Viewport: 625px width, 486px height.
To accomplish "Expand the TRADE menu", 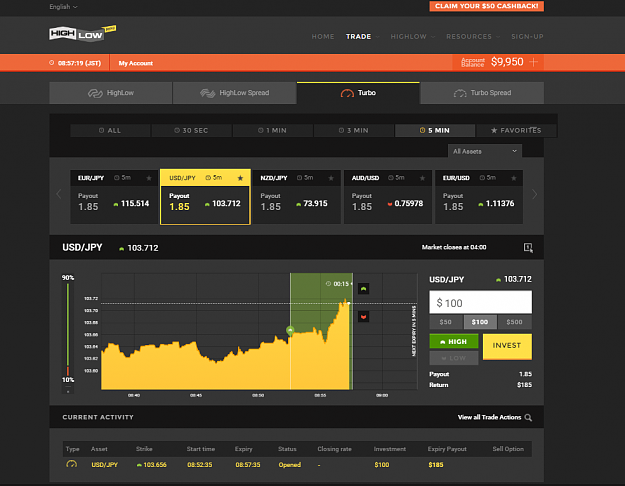I will (x=362, y=37).
